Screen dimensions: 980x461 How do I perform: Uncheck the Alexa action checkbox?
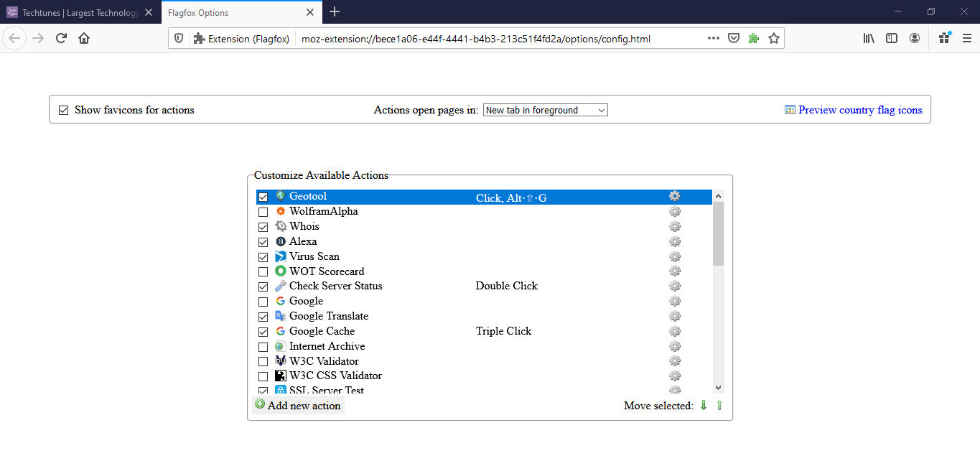coord(263,242)
